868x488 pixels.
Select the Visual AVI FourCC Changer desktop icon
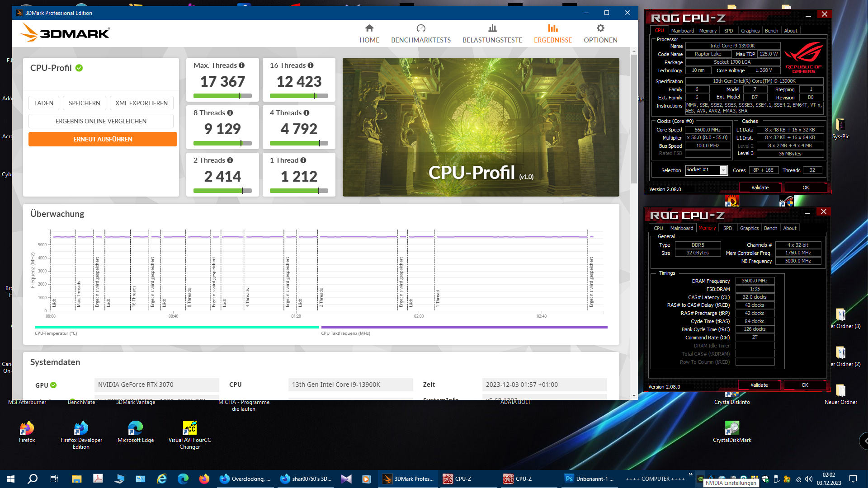pos(190,435)
